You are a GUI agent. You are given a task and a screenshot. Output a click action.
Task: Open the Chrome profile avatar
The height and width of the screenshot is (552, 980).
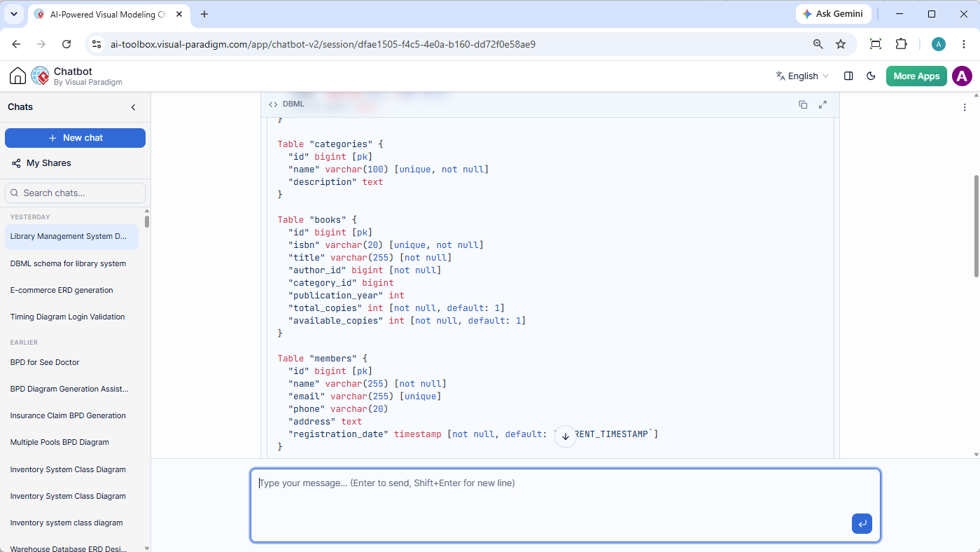(939, 44)
